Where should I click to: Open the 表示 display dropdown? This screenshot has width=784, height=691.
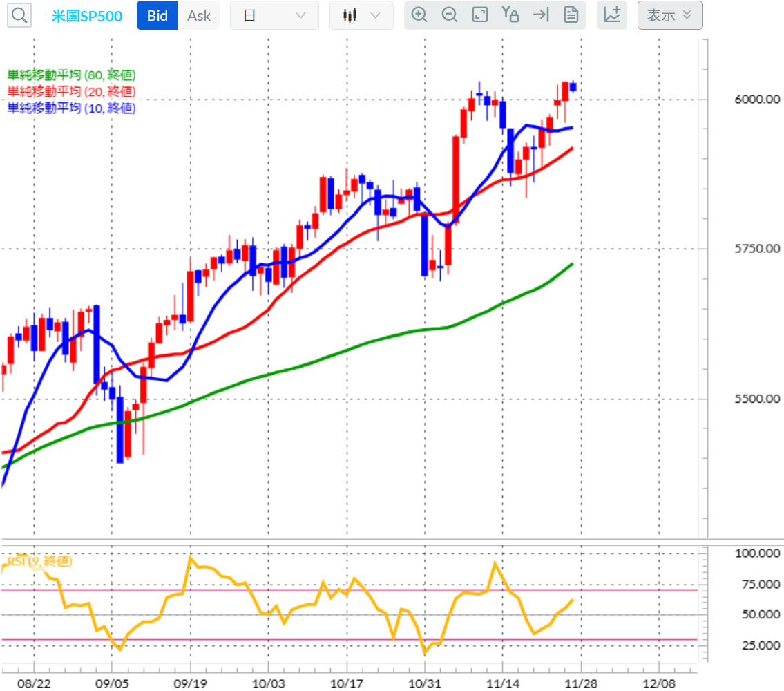(670, 15)
